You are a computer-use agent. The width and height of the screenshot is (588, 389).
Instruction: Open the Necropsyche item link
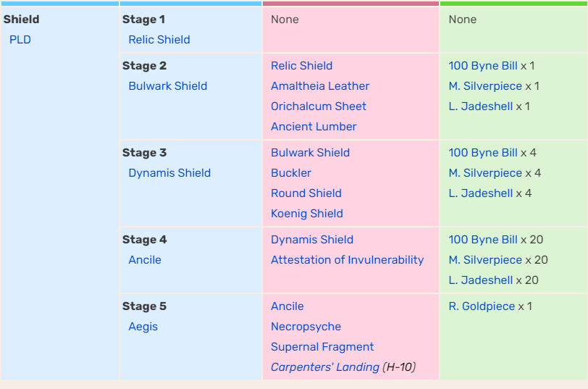(x=305, y=327)
